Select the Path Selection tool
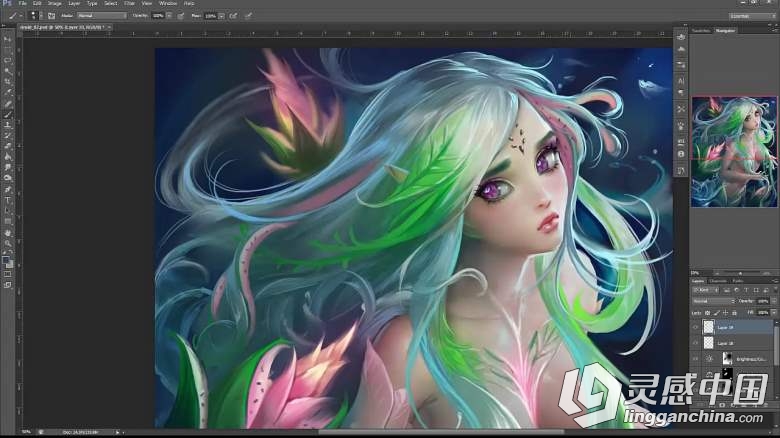 [x=7, y=211]
